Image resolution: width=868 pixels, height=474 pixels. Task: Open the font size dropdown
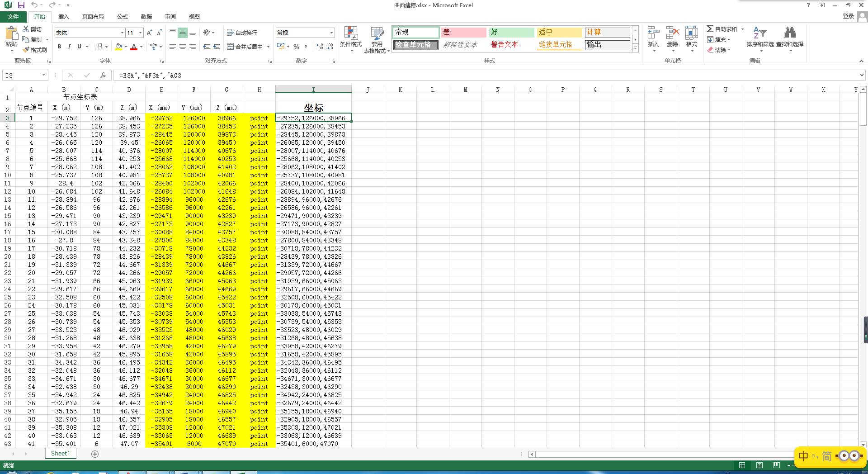click(x=141, y=33)
